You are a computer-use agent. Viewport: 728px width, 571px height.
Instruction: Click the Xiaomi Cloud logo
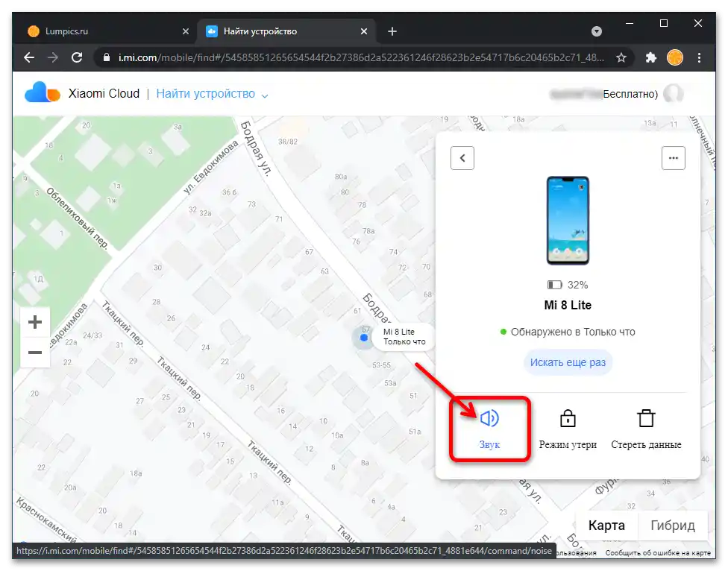[x=43, y=92]
